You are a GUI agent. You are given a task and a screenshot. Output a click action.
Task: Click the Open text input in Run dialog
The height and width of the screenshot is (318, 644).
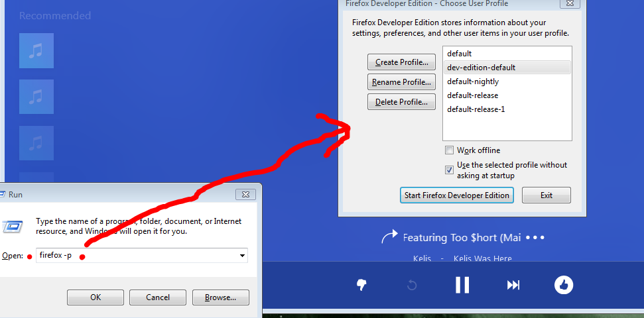pyautogui.click(x=142, y=256)
